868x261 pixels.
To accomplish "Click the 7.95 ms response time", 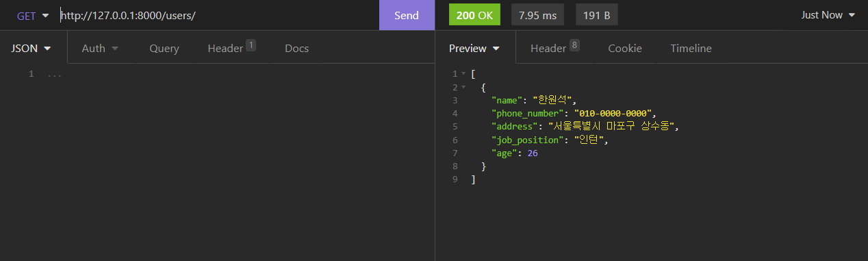I will [537, 15].
